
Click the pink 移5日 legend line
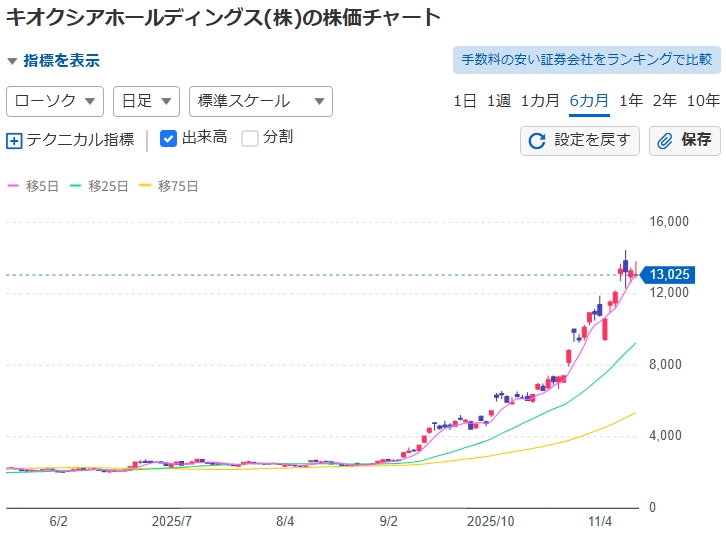pos(14,186)
